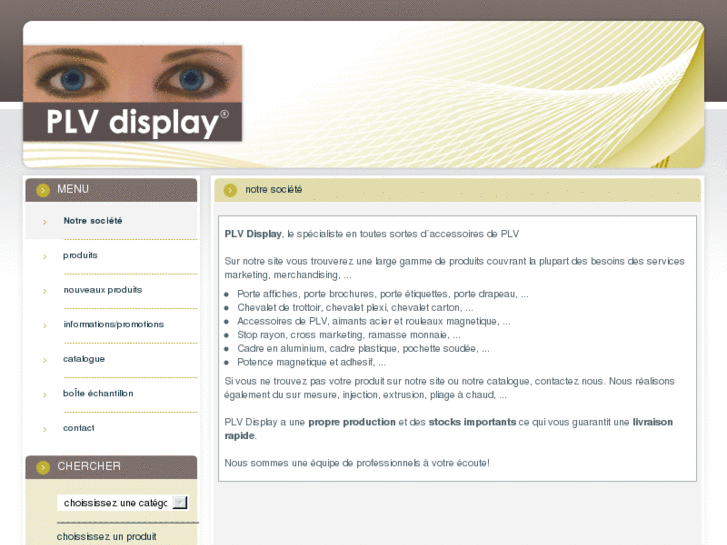Click the small arrow next to 'nouveaux produits'
The height and width of the screenshot is (545, 727).
(x=45, y=291)
